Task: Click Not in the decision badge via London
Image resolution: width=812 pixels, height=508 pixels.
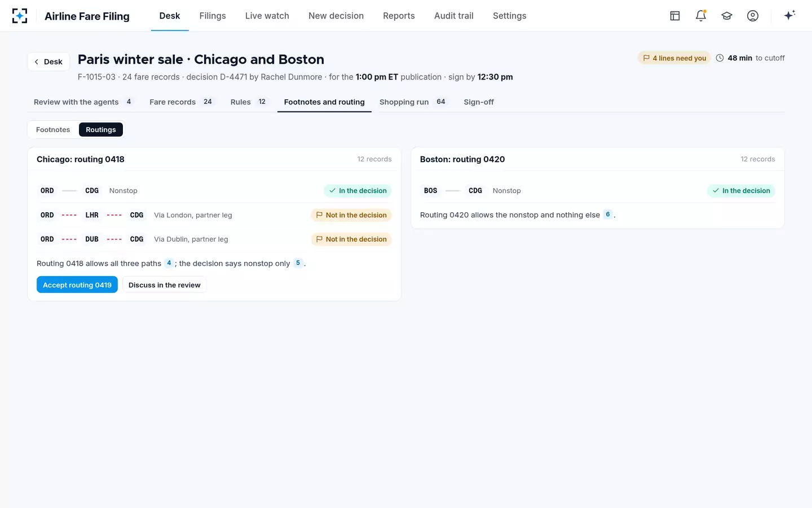Action: 351,215
